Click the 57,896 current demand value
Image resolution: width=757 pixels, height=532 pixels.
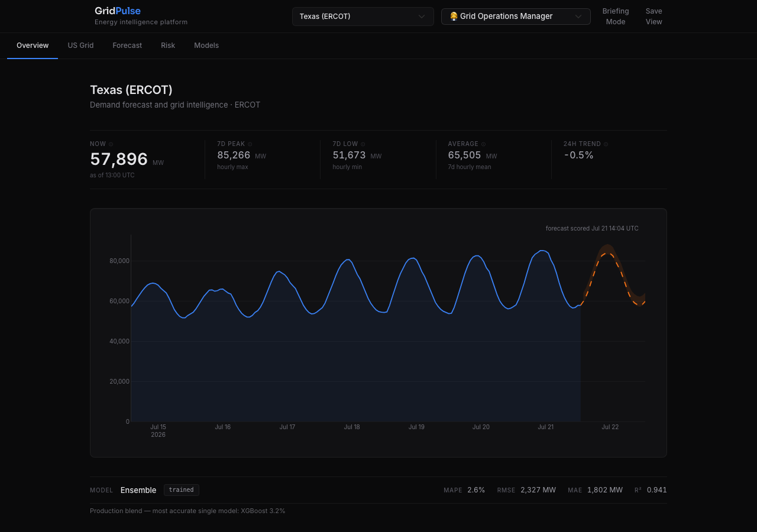coord(119,159)
